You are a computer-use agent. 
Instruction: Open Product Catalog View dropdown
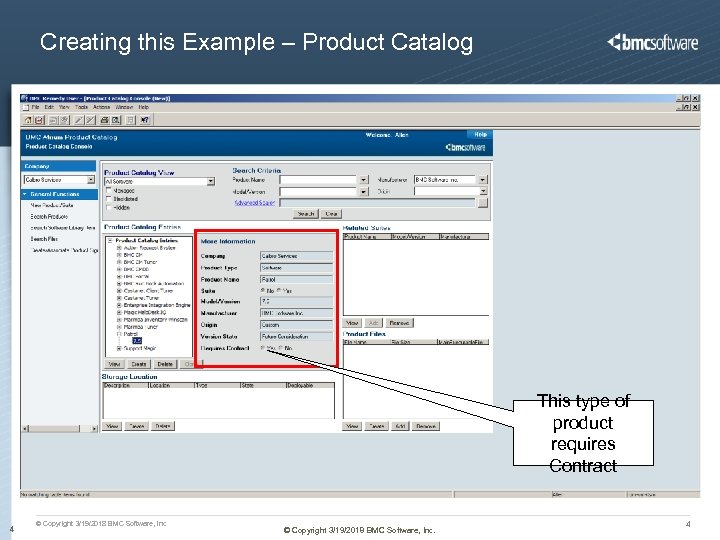point(211,181)
